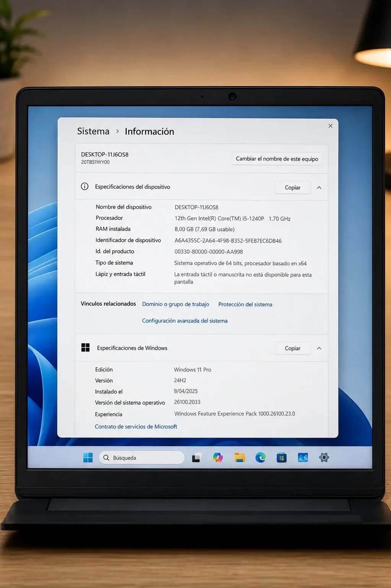Click the Windows logo beside Especificaciones de Windows
This screenshot has width=391, height=588.
coord(86,347)
